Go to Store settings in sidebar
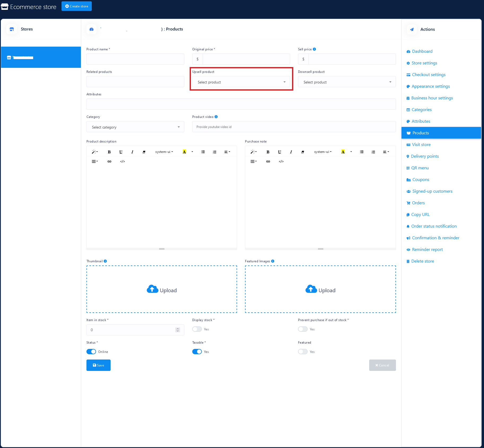The height and width of the screenshot is (448, 484). [424, 63]
